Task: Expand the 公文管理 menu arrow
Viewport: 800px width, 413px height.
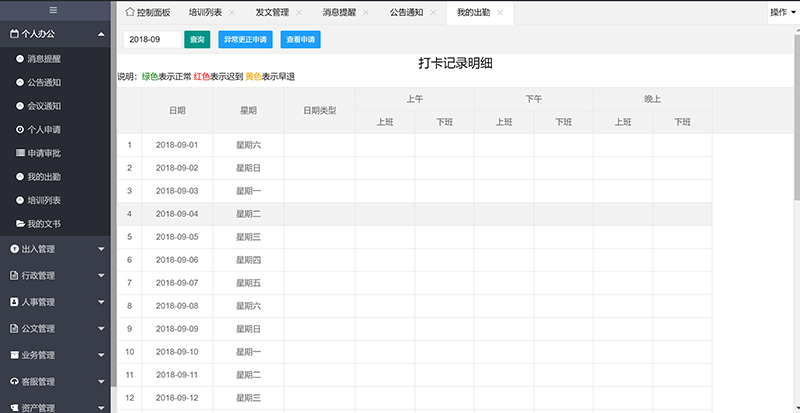Action: click(x=101, y=329)
